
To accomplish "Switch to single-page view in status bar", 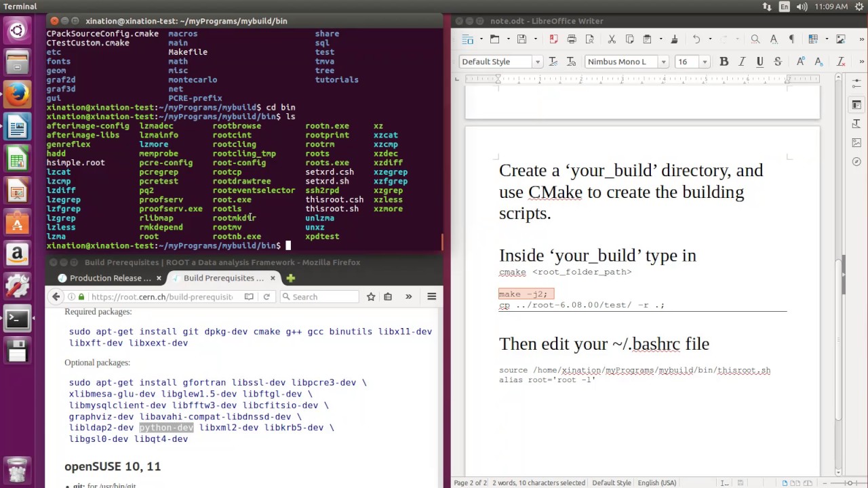I will [785, 483].
